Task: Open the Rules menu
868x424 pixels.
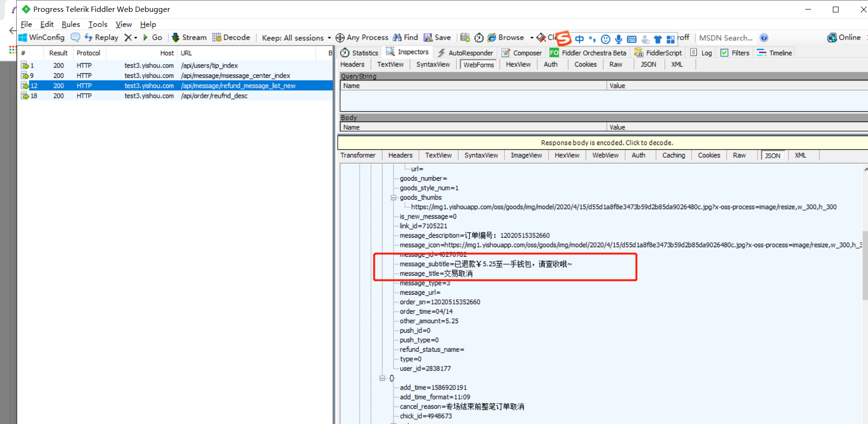Action: [x=71, y=24]
